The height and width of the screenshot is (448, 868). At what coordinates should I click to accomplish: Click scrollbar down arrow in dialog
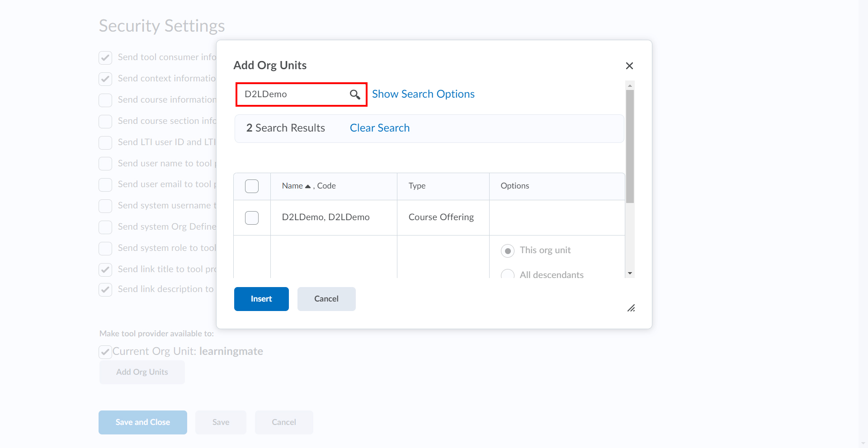[x=630, y=274]
